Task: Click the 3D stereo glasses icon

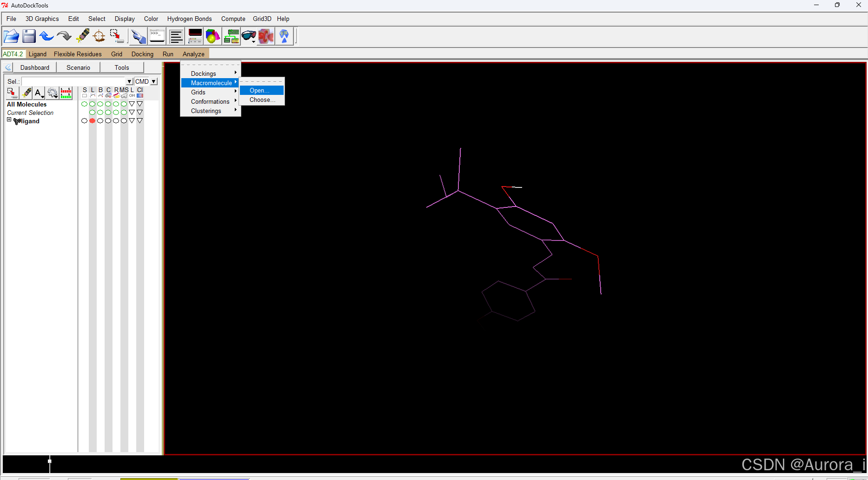Action: coord(249,36)
